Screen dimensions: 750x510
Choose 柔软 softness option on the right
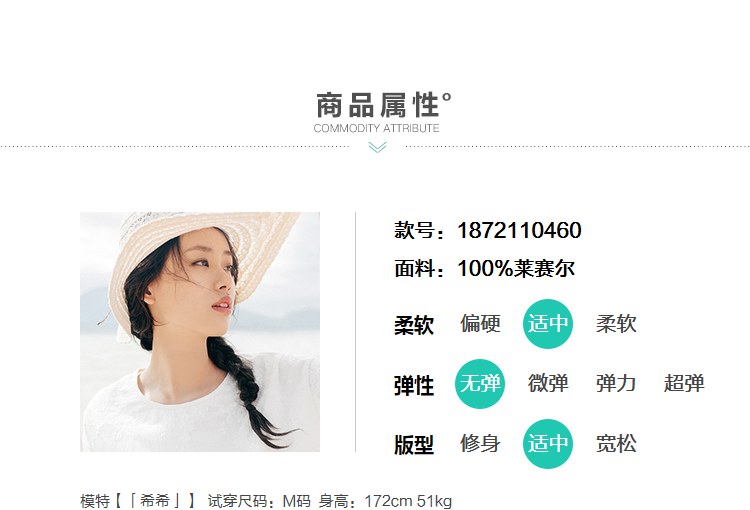[616, 324]
